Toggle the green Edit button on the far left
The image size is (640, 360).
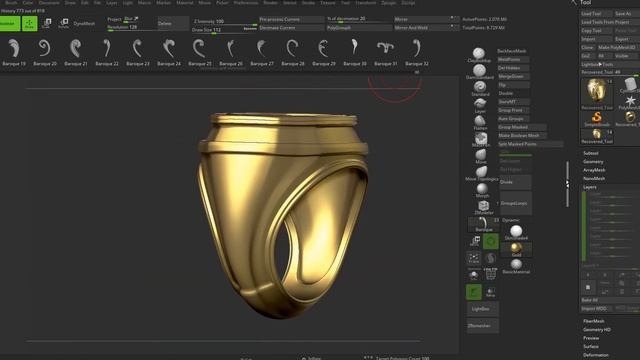(10, 24)
